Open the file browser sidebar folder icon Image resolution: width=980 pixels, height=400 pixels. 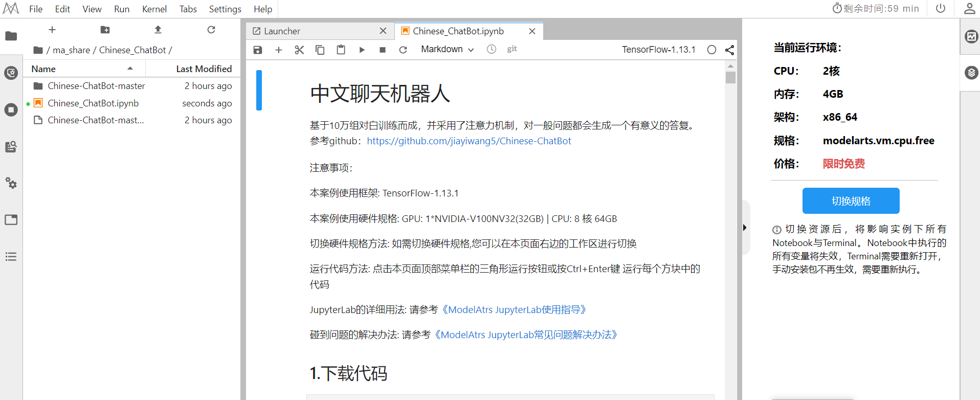pos(11,36)
